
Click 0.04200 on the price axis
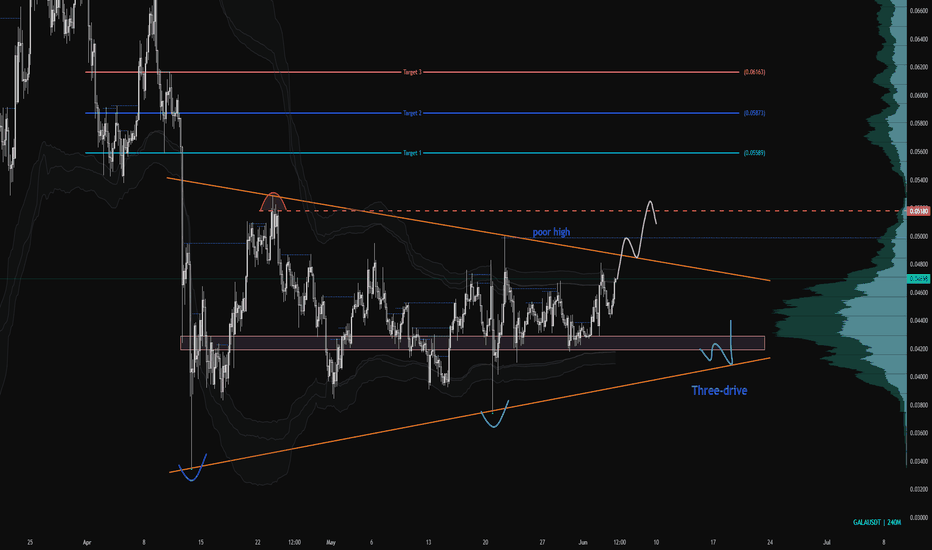(918, 349)
